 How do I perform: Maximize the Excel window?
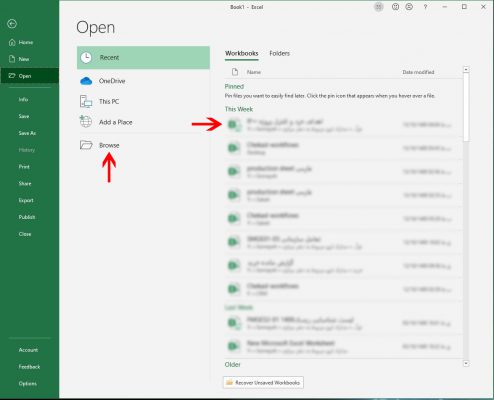464,7
